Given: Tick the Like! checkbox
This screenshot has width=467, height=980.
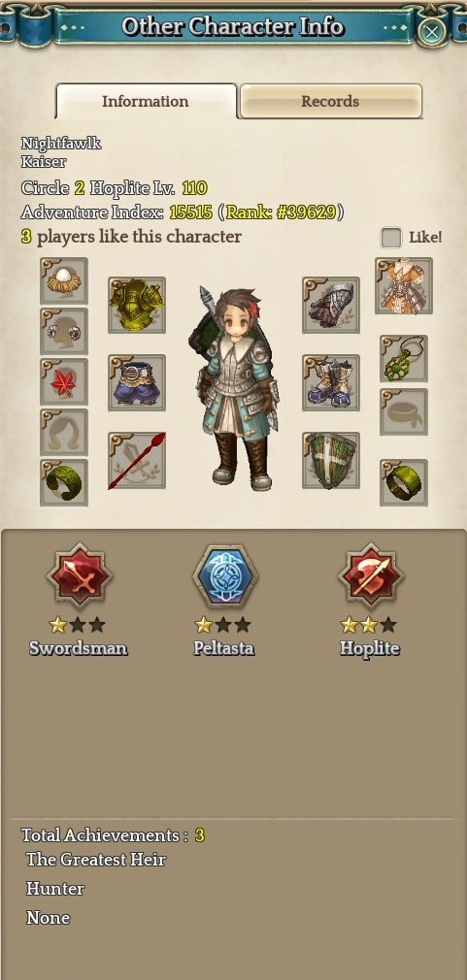Looking at the screenshot, I should point(391,238).
